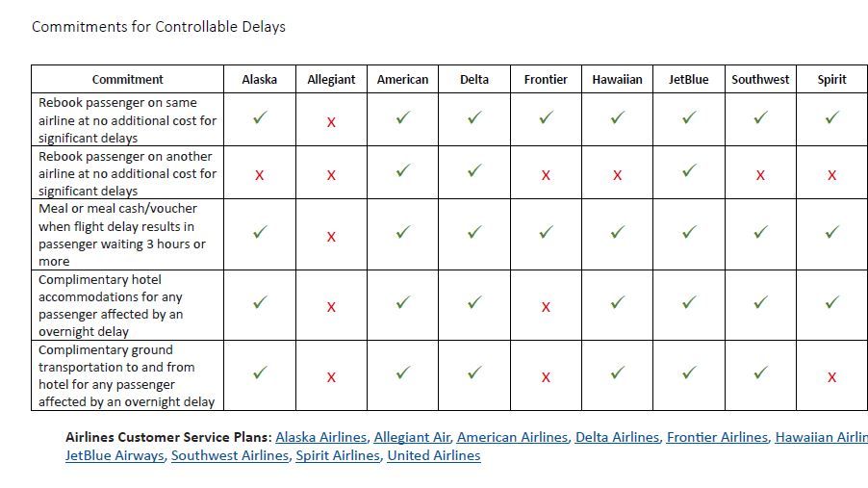Click JetBlue's checkmark for rebooking on another airline
The image size is (868, 488).
(688, 171)
